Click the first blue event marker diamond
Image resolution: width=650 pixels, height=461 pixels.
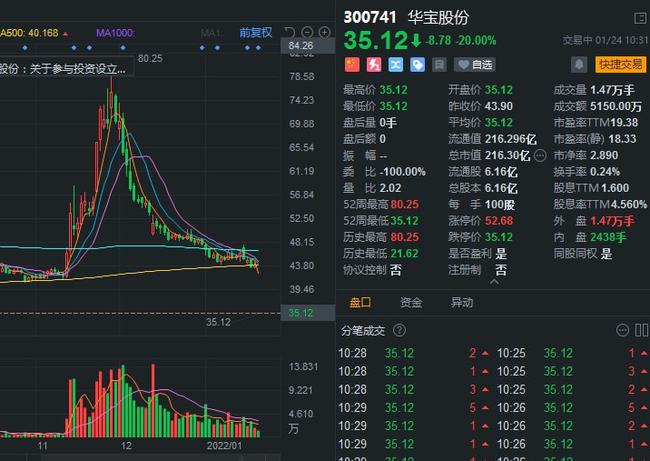[x=25, y=48]
